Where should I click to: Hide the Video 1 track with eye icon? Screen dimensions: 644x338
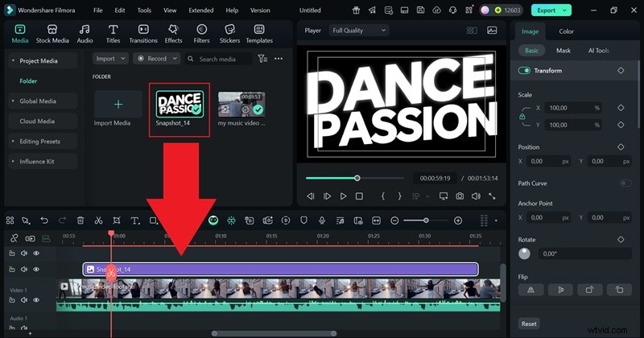36,300
